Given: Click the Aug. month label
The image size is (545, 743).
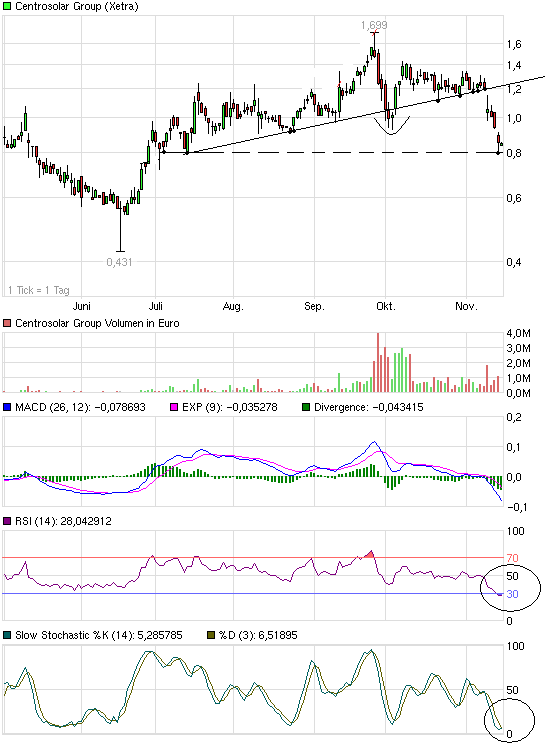Looking at the screenshot, I should coord(233,307).
